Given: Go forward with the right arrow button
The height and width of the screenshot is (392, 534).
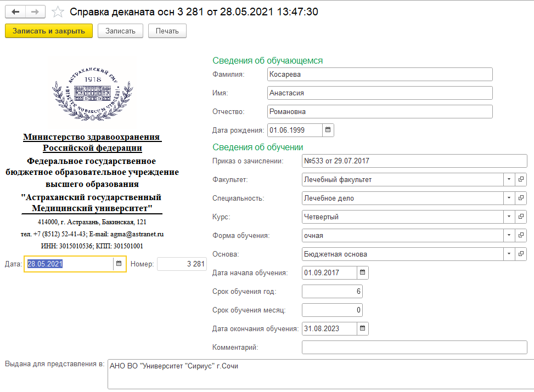Looking at the screenshot, I should click(35, 12).
